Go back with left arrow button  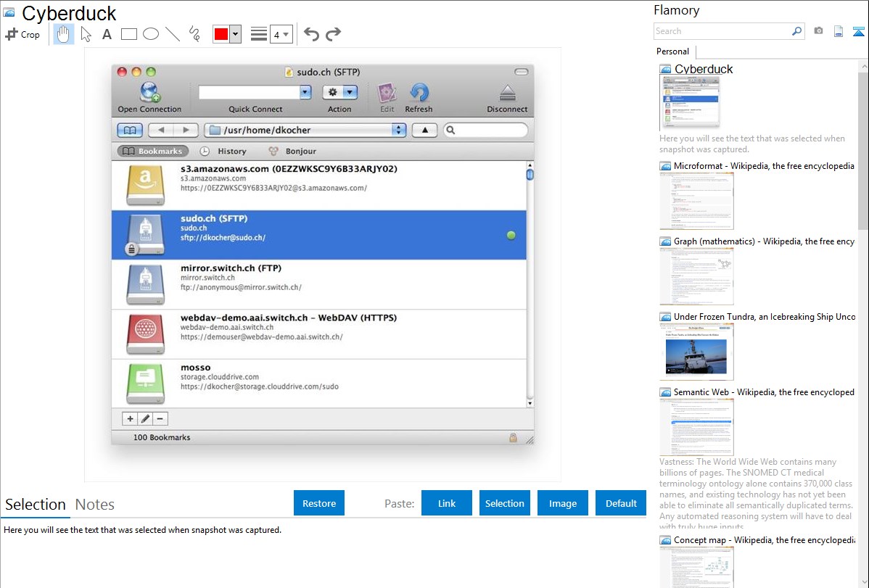click(161, 131)
